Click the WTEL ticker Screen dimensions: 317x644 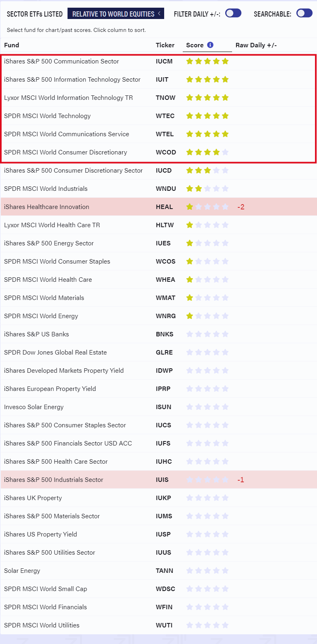coord(165,134)
